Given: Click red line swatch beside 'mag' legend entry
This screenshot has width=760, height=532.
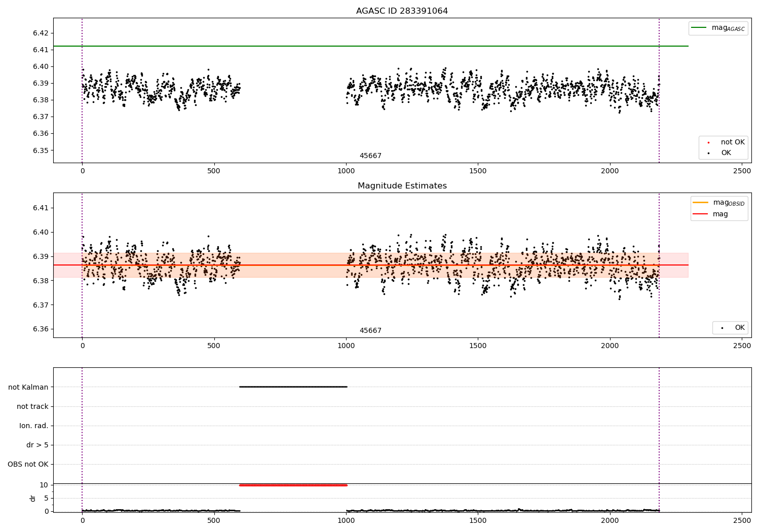Looking at the screenshot, I should click(x=700, y=214).
